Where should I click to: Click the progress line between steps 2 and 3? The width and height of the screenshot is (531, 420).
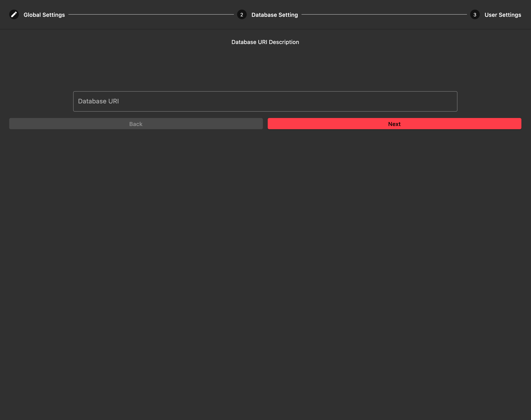(x=384, y=15)
